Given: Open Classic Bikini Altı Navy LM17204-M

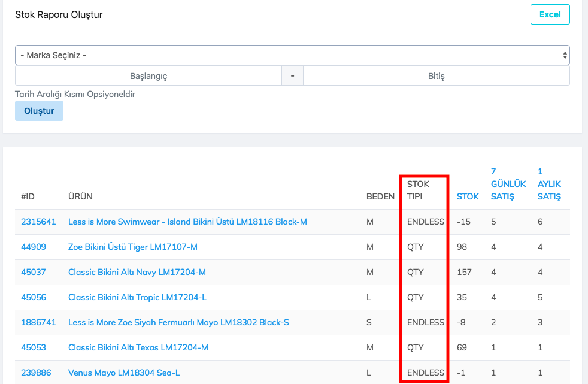Looking at the screenshot, I should click(x=137, y=272).
